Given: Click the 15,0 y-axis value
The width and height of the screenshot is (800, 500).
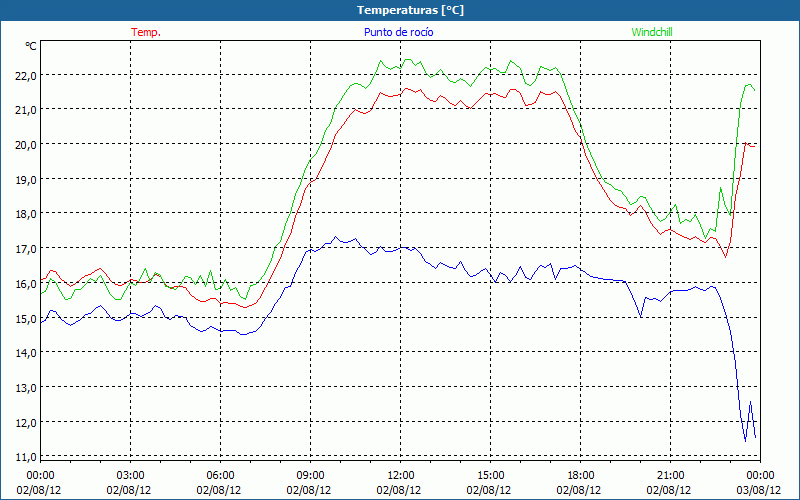Looking at the screenshot, I should tap(27, 318).
